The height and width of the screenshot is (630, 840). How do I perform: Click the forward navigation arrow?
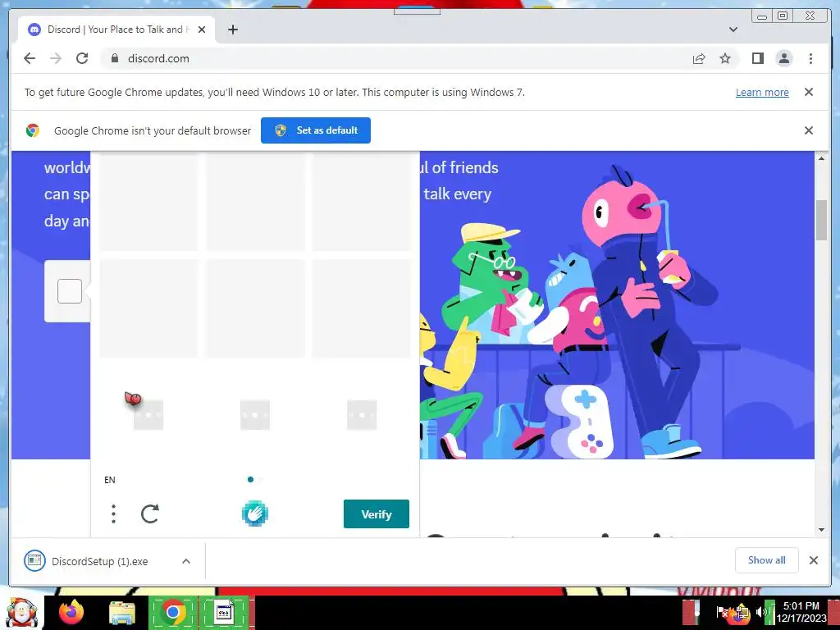(56, 58)
